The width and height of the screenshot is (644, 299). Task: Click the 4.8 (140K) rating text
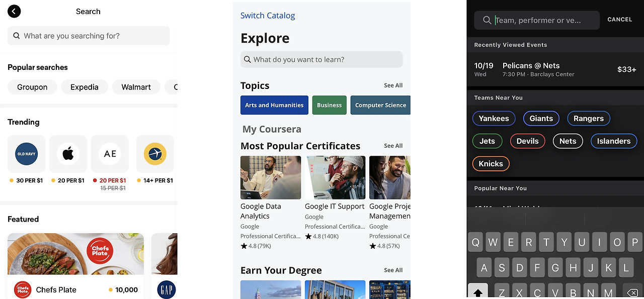(x=326, y=236)
